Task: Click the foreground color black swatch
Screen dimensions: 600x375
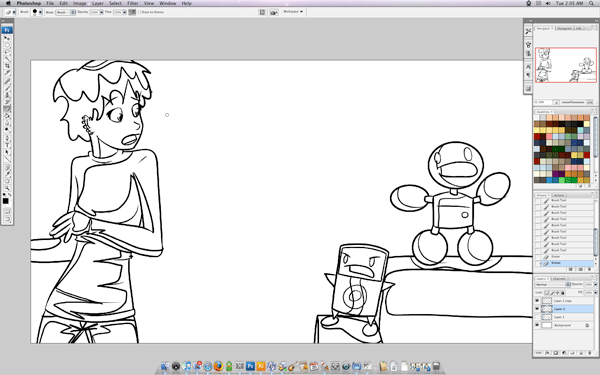Action: [x=5, y=201]
